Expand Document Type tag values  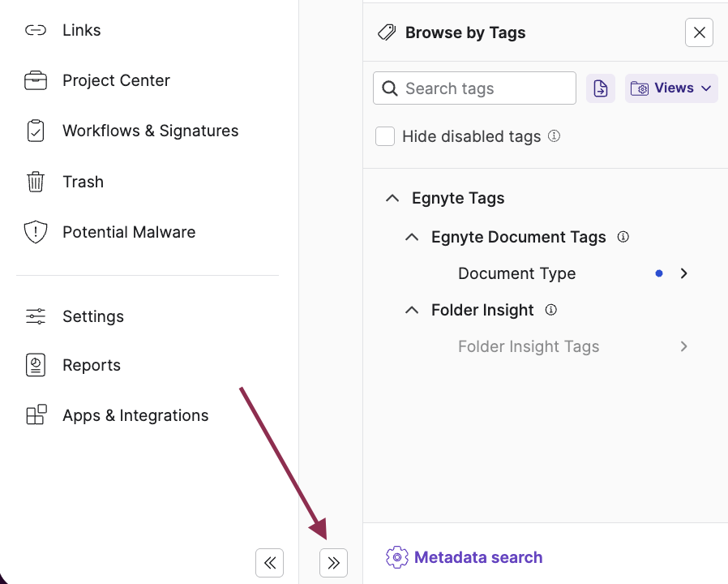pos(683,273)
